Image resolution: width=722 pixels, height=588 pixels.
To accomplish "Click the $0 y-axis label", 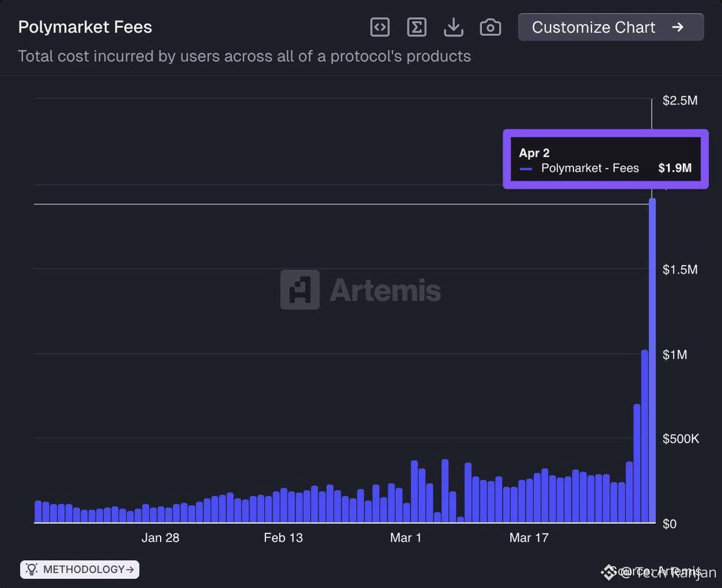I will pos(670,524).
